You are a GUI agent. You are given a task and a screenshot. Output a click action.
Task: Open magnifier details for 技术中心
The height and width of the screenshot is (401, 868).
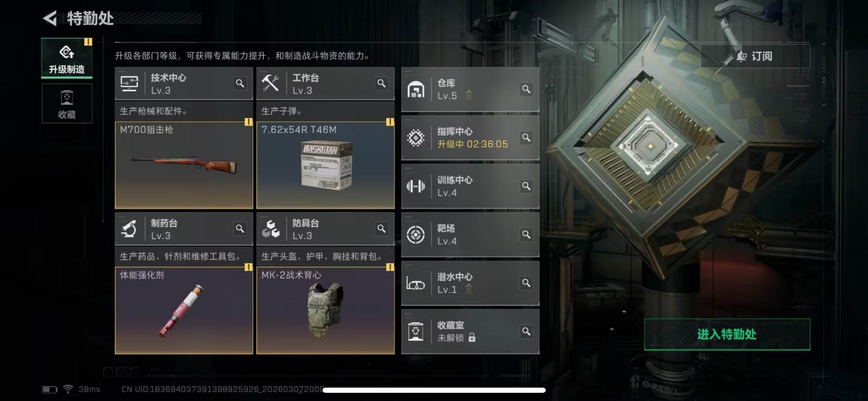(240, 83)
